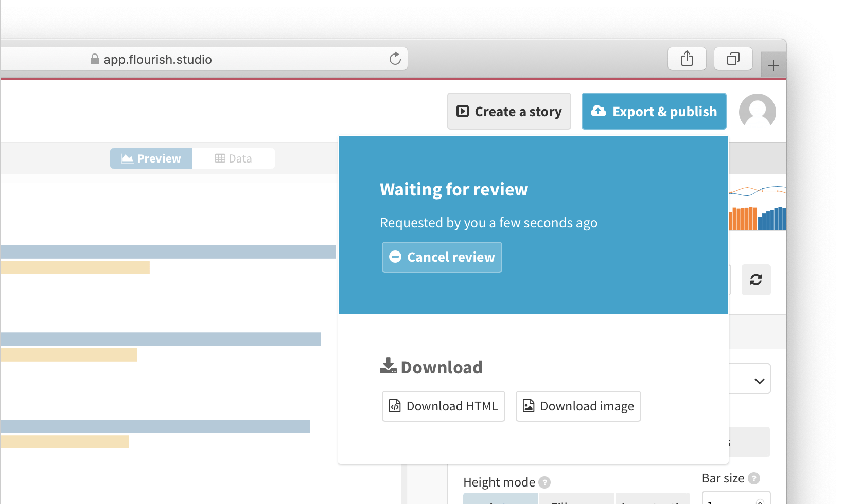Download the chart as HTML
Image resolution: width=844 pixels, height=504 pixels.
(x=443, y=406)
